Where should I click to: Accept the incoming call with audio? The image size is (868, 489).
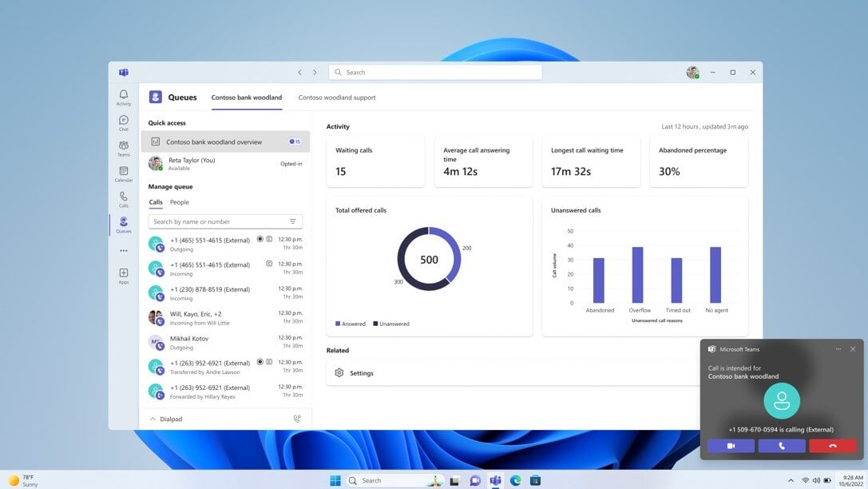tap(781, 445)
